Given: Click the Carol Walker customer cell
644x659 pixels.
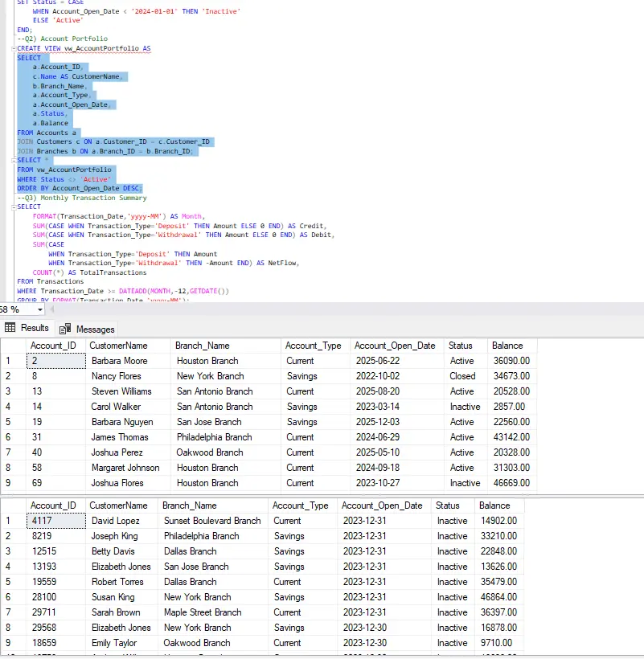Looking at the screenshot, I should 128,407.
